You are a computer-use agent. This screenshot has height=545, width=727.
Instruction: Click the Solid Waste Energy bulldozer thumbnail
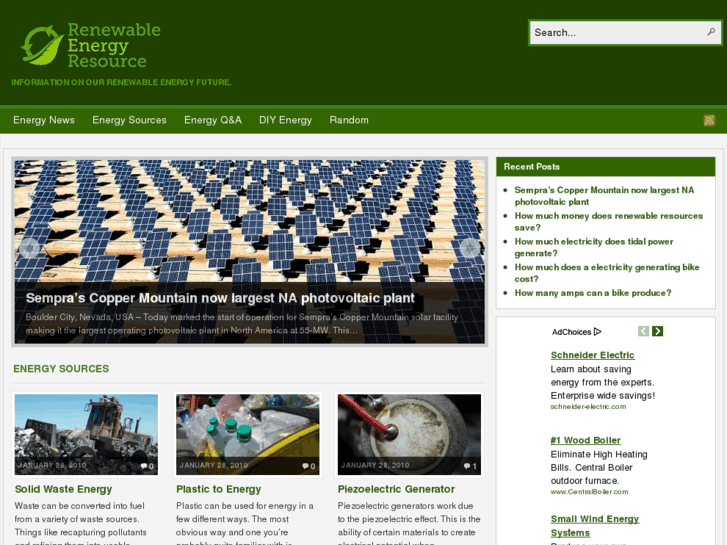click(86, 434)
